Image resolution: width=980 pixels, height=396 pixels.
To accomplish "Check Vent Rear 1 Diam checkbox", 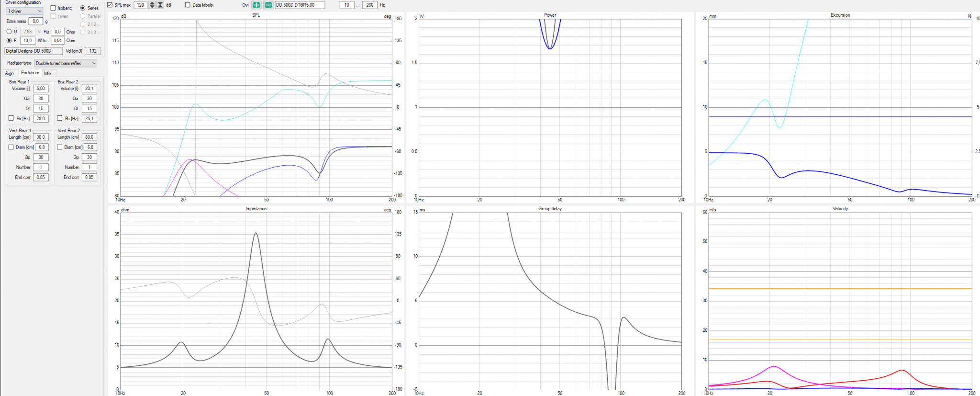I will [x=11, y=147].
